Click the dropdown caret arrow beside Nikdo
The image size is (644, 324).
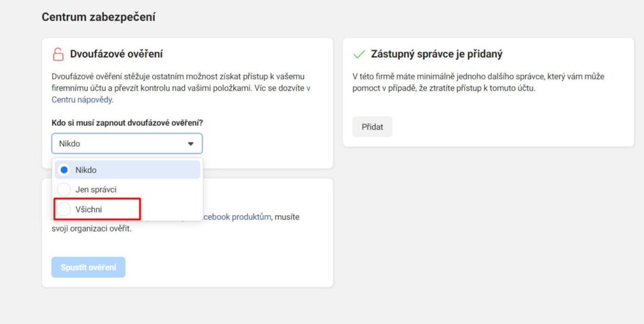tap(191, 143)
